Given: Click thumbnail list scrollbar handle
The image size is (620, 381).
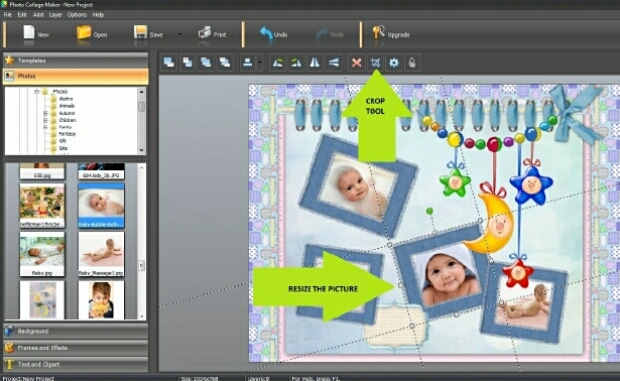Looking at the screenshot, I should point(141,265).
